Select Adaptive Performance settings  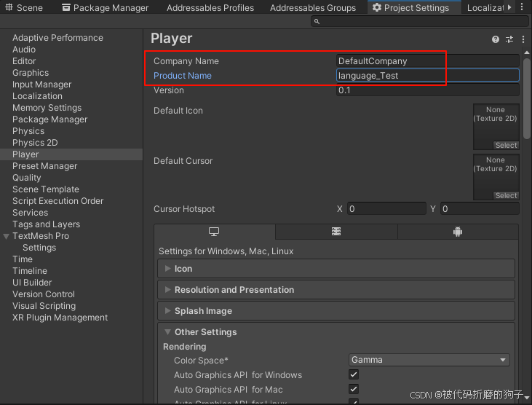coord(57,38)
